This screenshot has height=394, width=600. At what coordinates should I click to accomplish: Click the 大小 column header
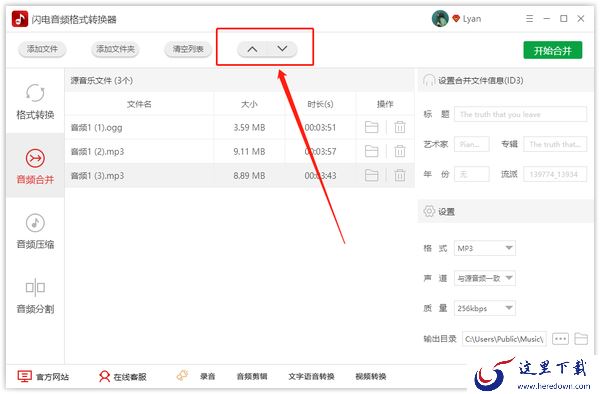[x=249, y=104]
